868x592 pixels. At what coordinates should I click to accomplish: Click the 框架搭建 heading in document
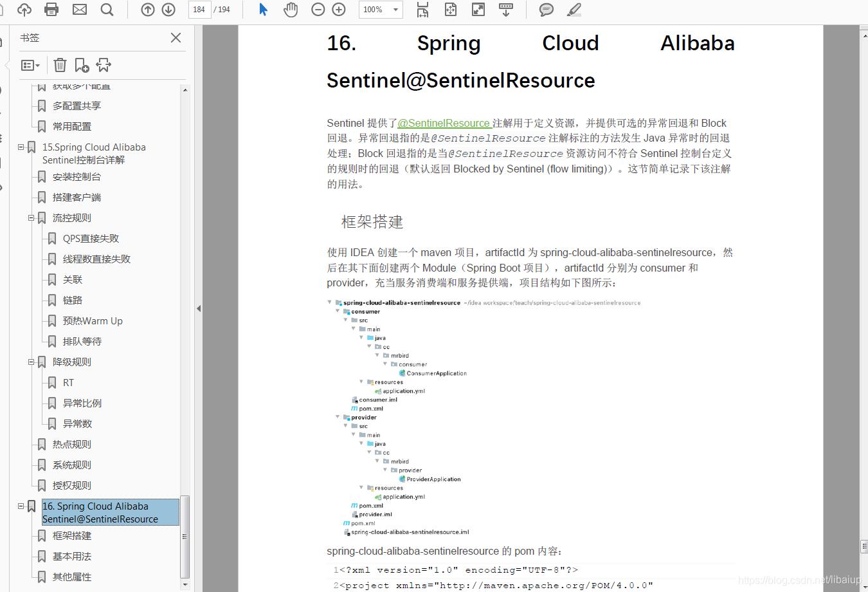372,222
